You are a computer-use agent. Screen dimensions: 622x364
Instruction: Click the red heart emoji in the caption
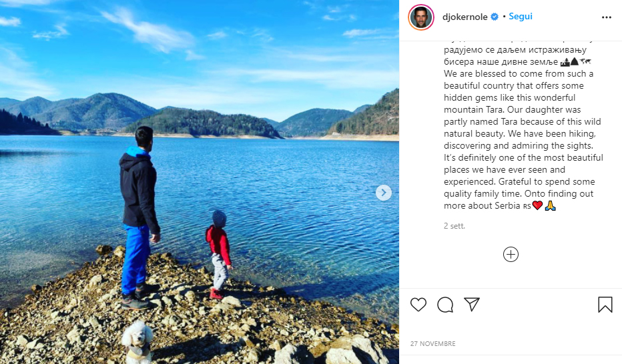[537, 205]
